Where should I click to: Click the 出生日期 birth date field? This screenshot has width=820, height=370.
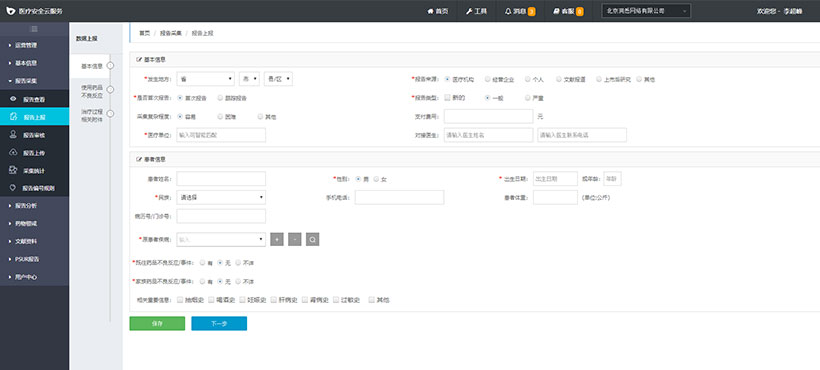[x=555, y=179]
